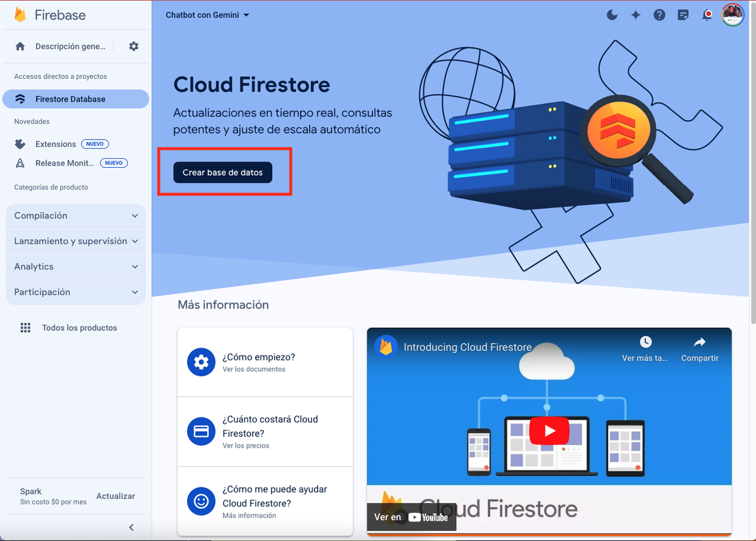Click the watch later clock icon

click(x=645, y=342)
